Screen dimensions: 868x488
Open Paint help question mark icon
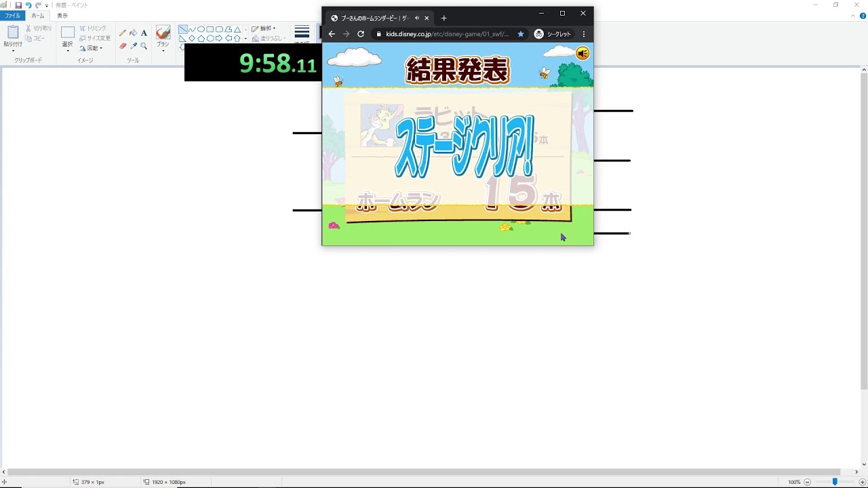point(863,16)
